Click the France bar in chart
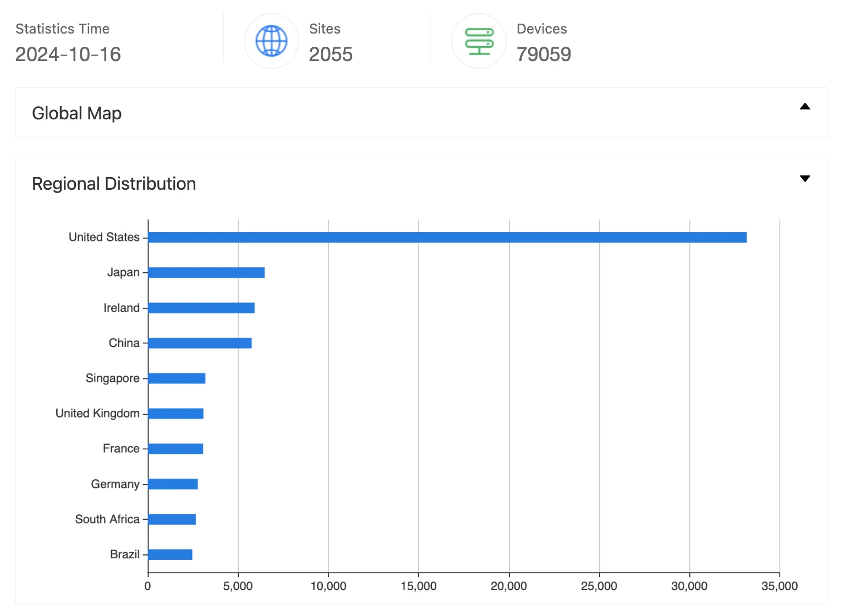This screenshot has height=616, width=844. (x=176, y=449)
